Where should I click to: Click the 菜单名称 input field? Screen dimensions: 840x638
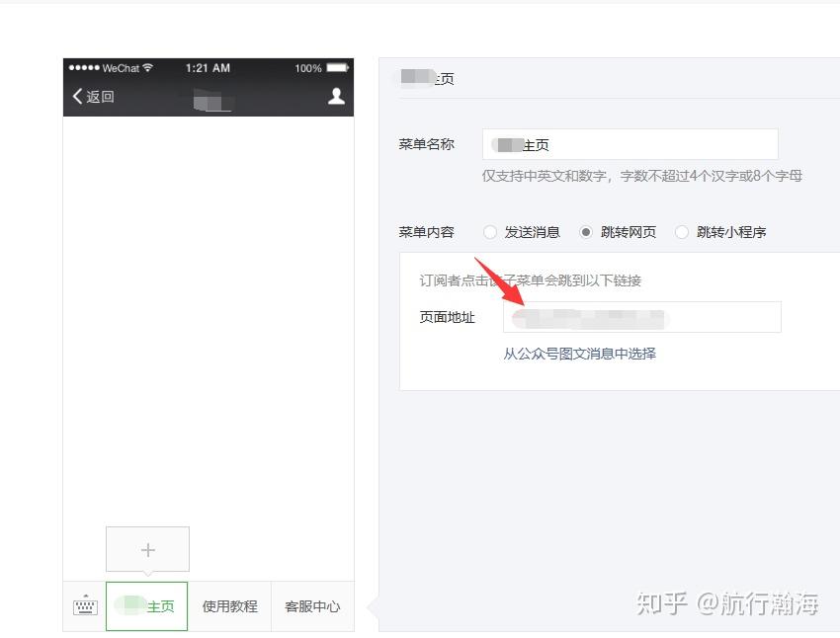630,144
